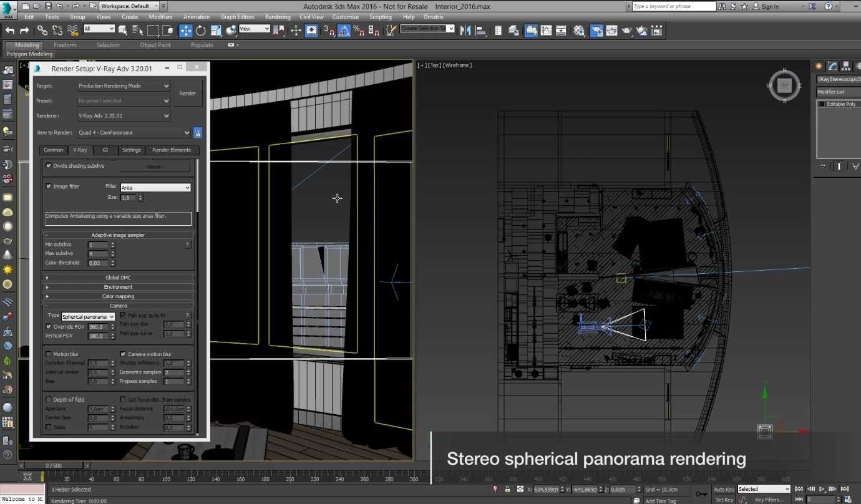Switch to the Common tab in Render Setup
Image resolution: width=861 pixels, height=504 pixels.
click(x=53, y=150)
